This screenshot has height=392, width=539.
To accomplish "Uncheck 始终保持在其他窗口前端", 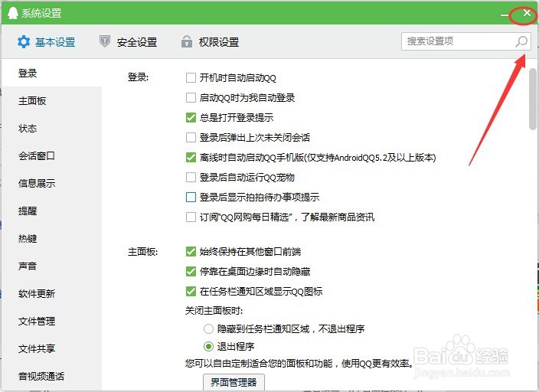I will [191, 252].
